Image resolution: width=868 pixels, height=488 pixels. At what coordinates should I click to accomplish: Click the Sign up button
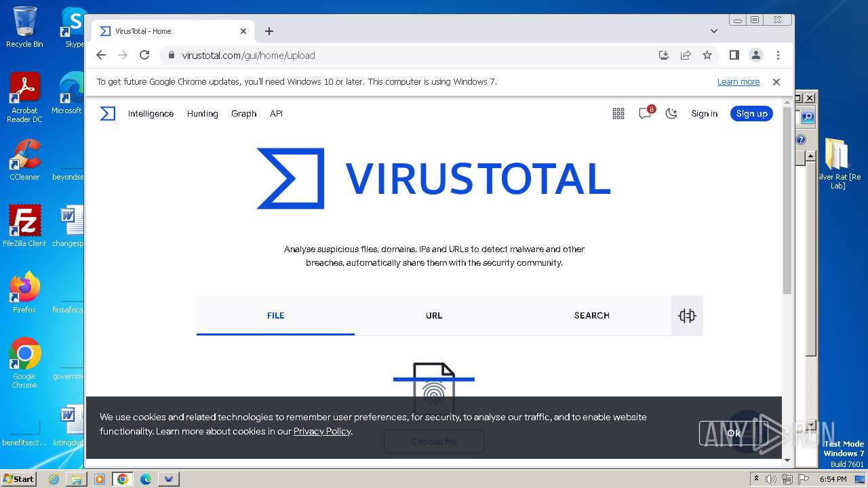point(751,114)
